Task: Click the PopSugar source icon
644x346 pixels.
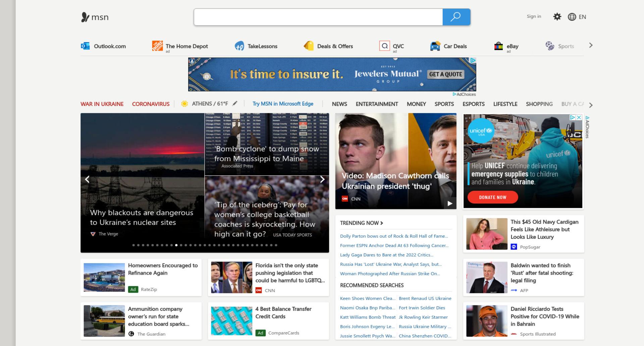Action: [x=514, y=247]
